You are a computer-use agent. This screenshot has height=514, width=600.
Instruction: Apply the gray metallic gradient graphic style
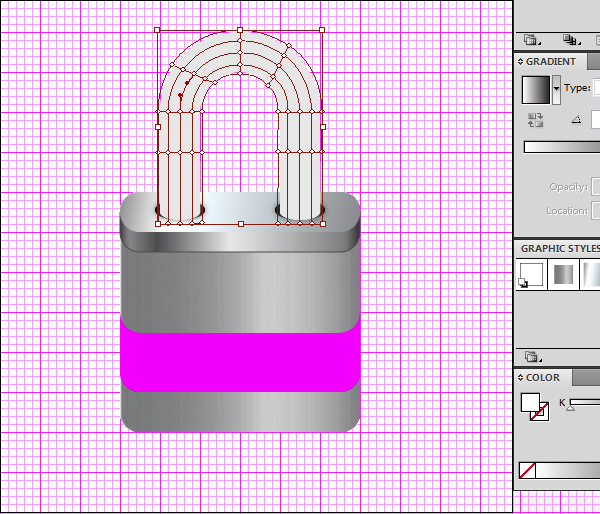coord(563,274)
